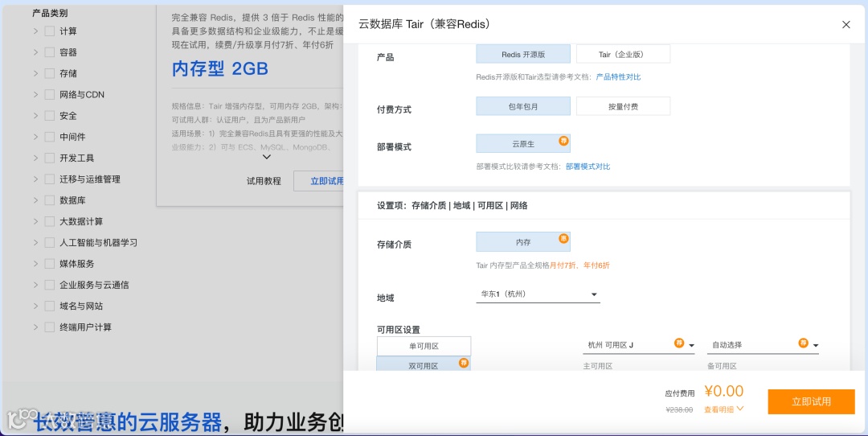This screenshot has height=436, width=868.
Task: Expand the 数据库 category chevron
Action: 35,200
